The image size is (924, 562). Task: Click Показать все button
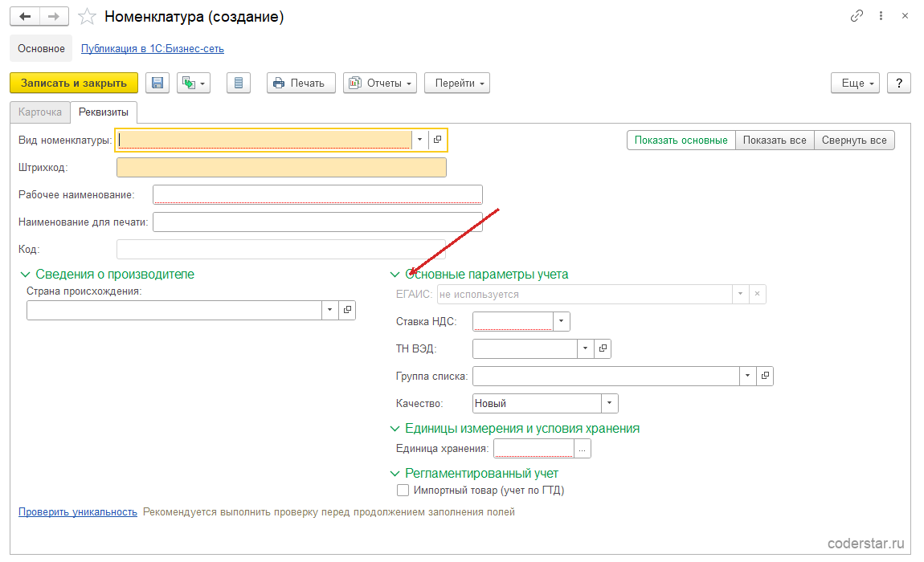pos(775,140)
